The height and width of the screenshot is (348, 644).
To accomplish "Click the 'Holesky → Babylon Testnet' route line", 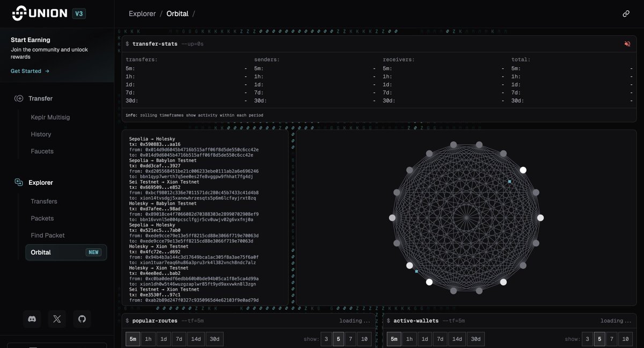I will (x=163, y=203).
